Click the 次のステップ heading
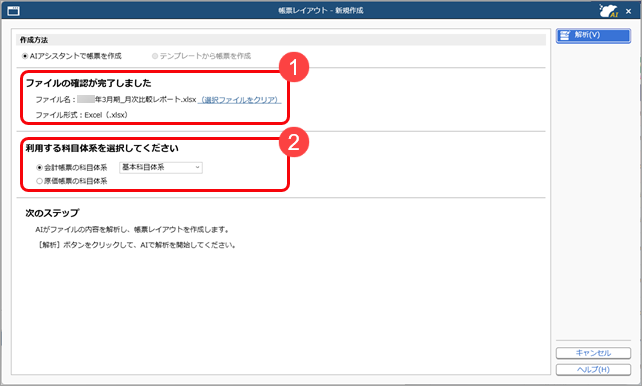The width and height of the screenshot is (642, 386). pyautogui.click(x=52, y=213)
